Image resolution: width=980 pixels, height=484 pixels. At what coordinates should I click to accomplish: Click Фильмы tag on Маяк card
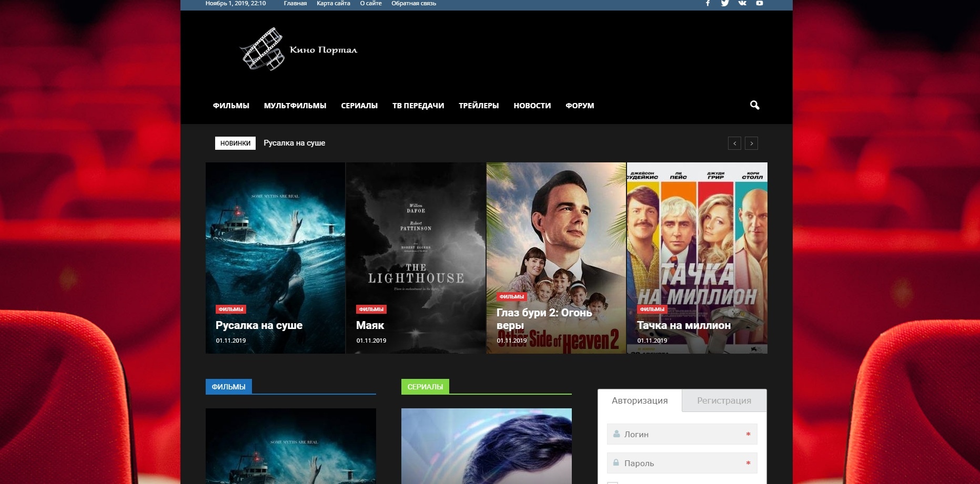(x=371, y=310)
